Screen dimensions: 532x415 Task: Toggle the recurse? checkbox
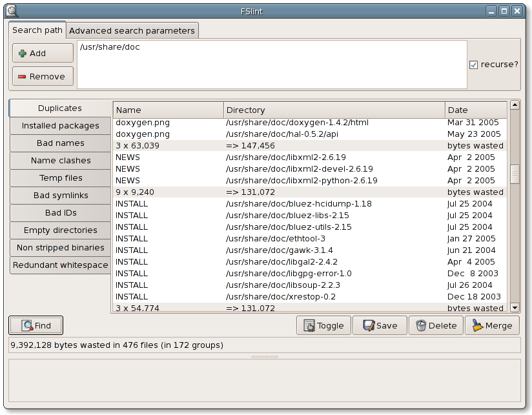tap(473, 65)
